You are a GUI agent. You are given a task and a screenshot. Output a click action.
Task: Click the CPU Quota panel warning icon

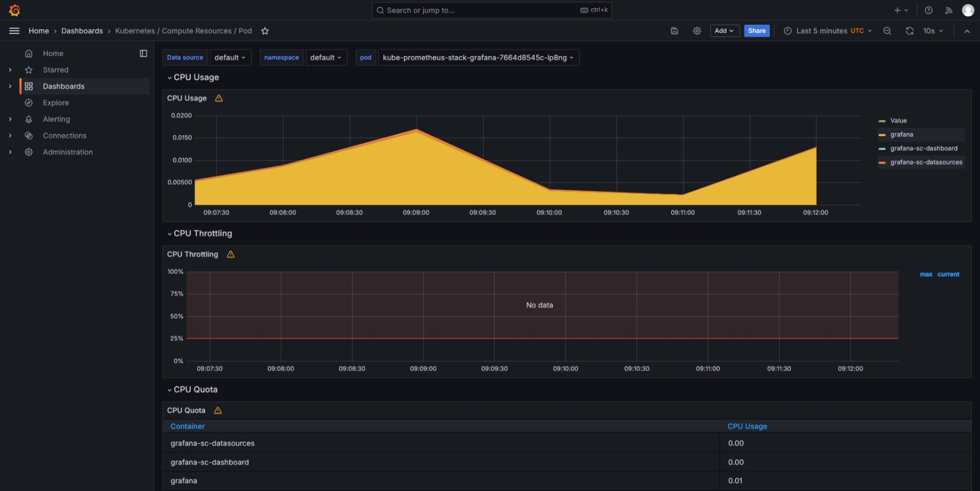(218, 410)
